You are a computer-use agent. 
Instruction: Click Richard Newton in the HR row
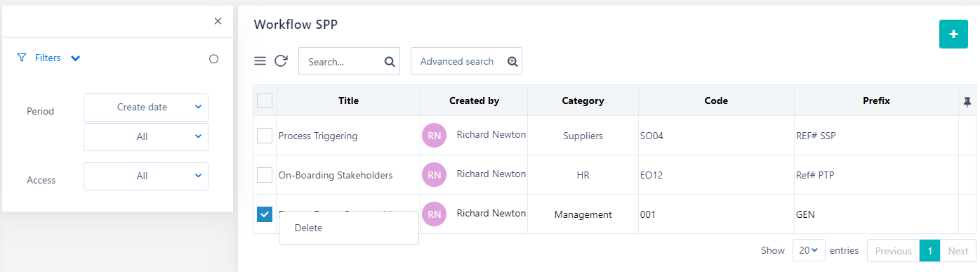point(491,174)
